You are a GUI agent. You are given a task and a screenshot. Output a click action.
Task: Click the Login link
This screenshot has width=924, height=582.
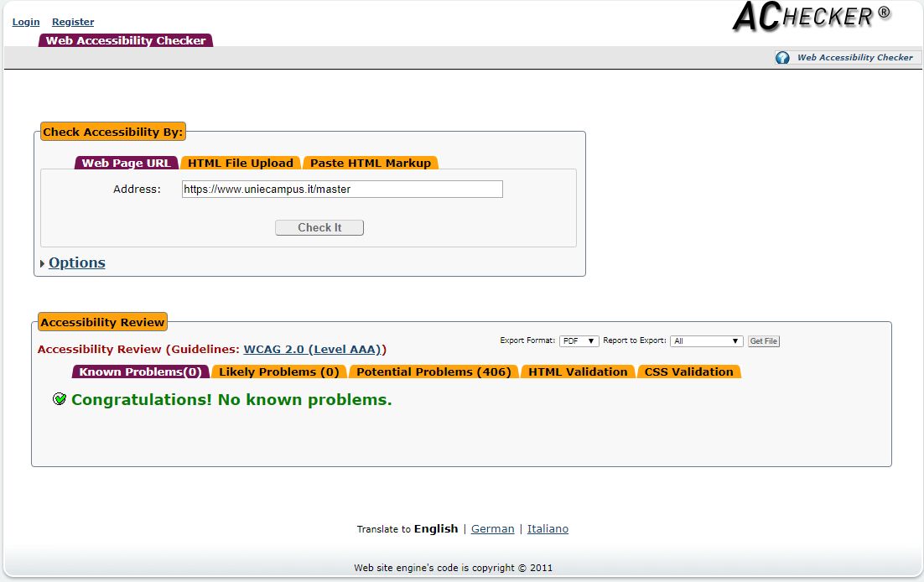[26, 22]
